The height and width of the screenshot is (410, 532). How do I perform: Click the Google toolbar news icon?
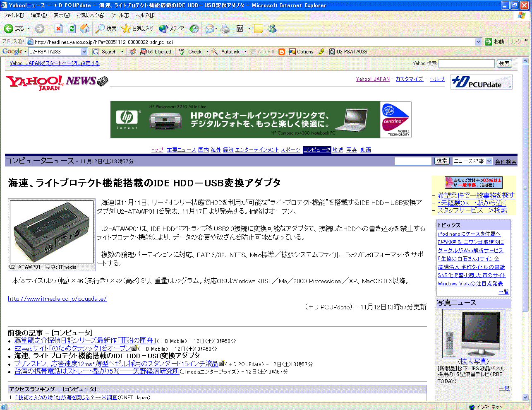(x=133, y=52)
